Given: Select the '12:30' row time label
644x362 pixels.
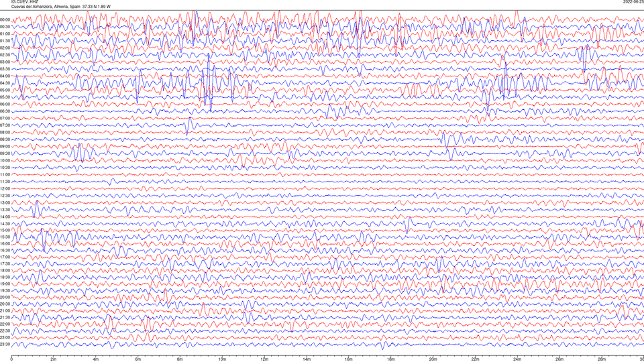Looking at the screenshot, I should click(5, 196).
